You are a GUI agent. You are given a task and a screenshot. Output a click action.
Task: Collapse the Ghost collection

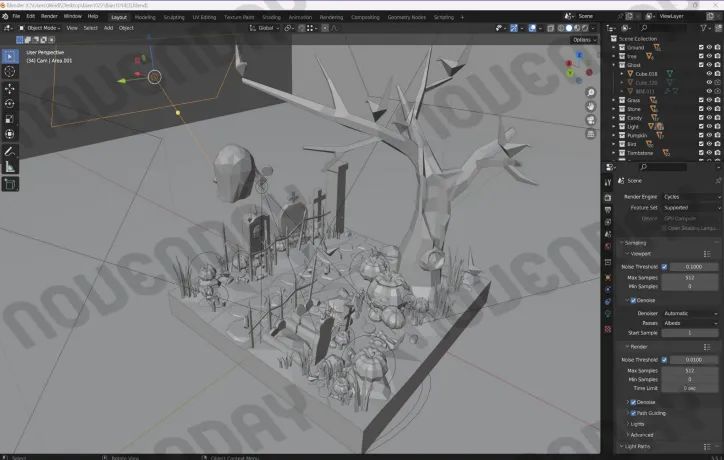tap(614, 65)
